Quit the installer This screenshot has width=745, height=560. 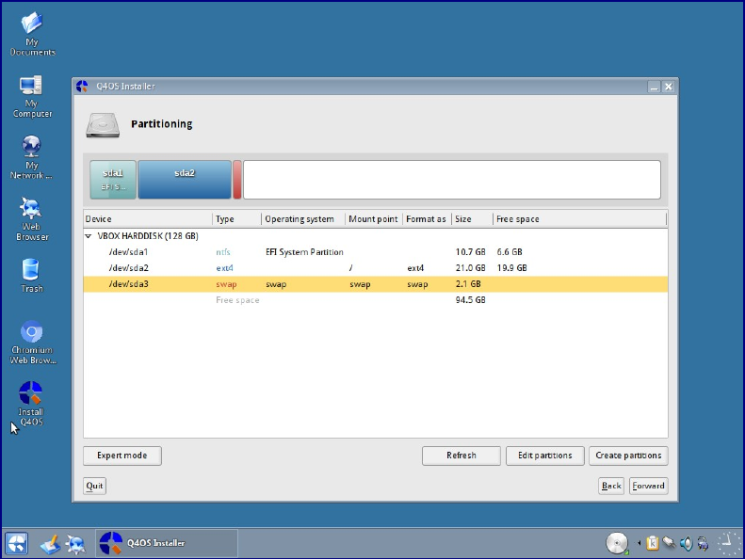pos(94,486)
